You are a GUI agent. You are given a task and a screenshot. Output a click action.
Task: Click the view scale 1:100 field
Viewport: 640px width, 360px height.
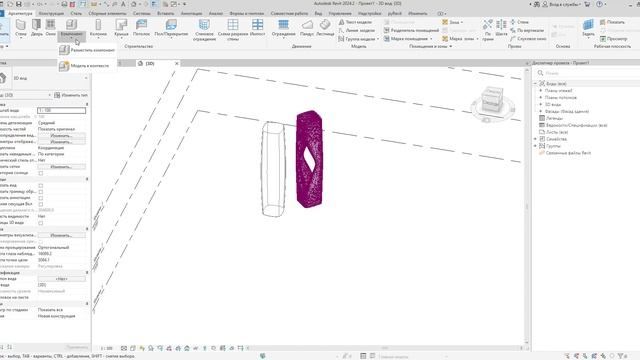pos(61,111)
